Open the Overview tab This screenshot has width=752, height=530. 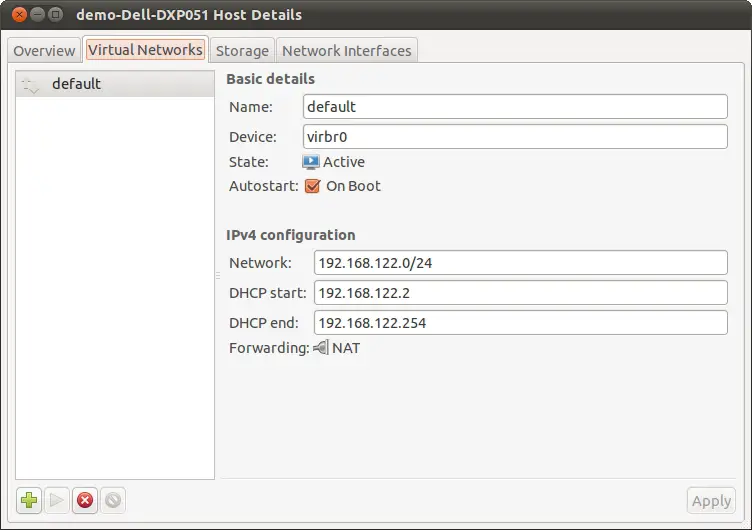pos(44,50)
